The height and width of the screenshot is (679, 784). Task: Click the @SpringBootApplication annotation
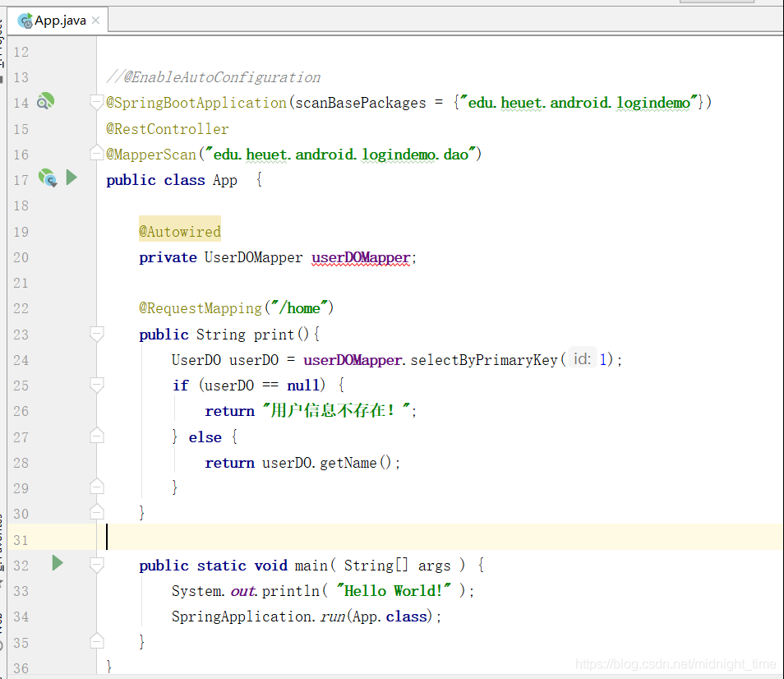[x=196, y=103]
